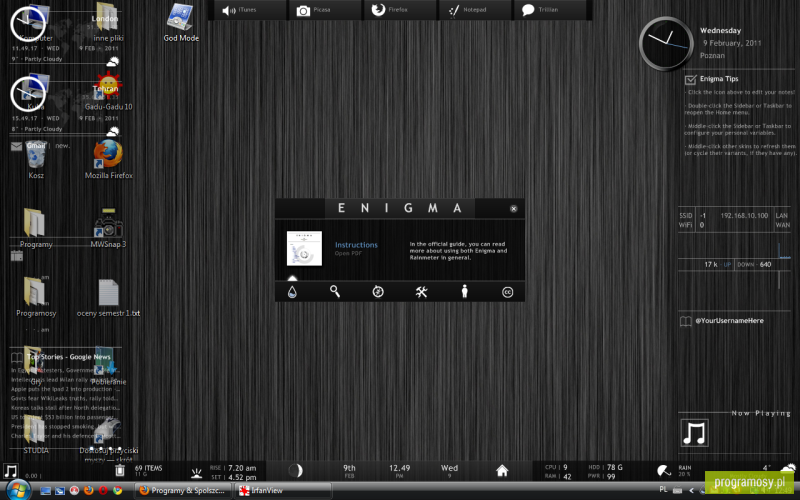Launch Opera from Quick Launch
Viewport: 800px width, 500px height.
pyautogui.click(x=103, y=491)
